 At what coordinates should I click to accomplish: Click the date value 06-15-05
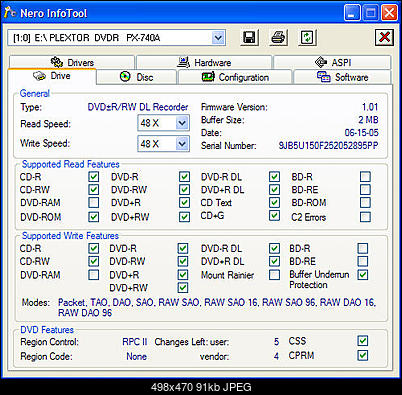(362, 133)
